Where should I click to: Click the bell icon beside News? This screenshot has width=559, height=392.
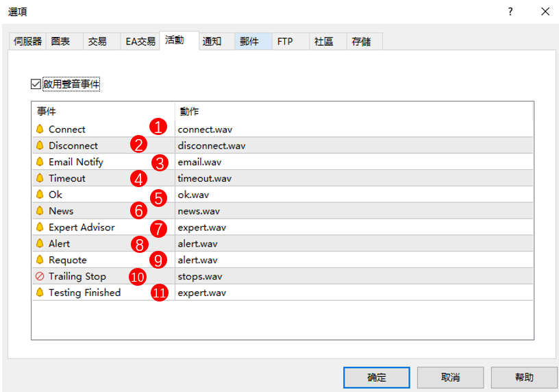[40, 211]
